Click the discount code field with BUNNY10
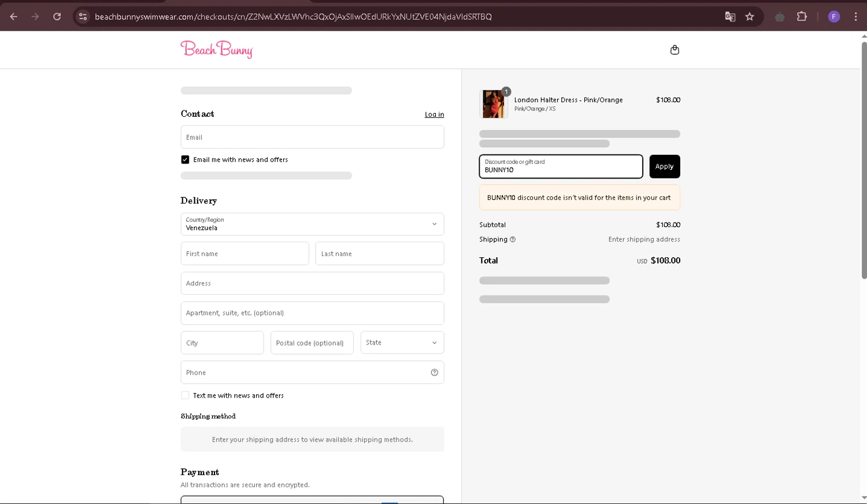 click(x=561, y=166)
